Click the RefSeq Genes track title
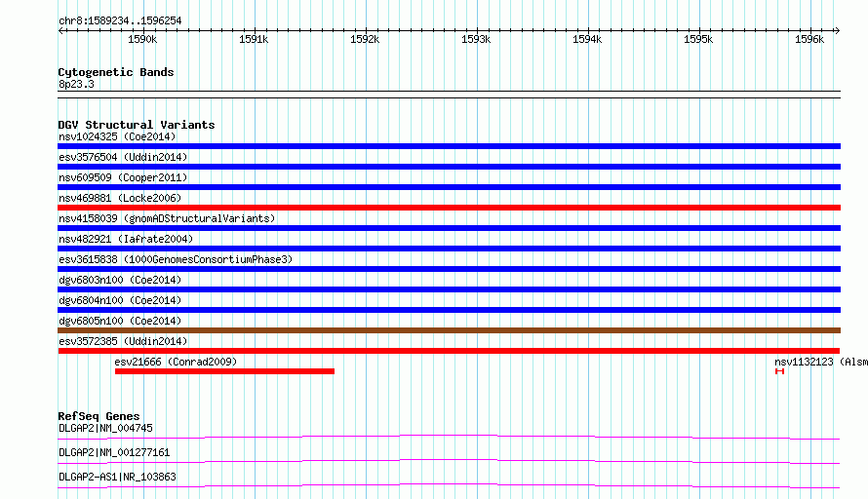Screen dimensions: 868x499 click(99, 416)
